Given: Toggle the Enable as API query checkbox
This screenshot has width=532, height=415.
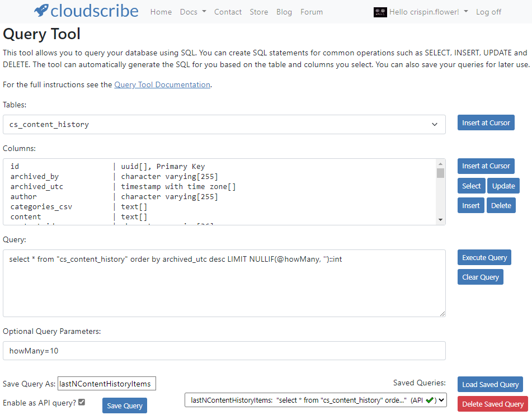Looking at the screenshot, I should 82,402.
